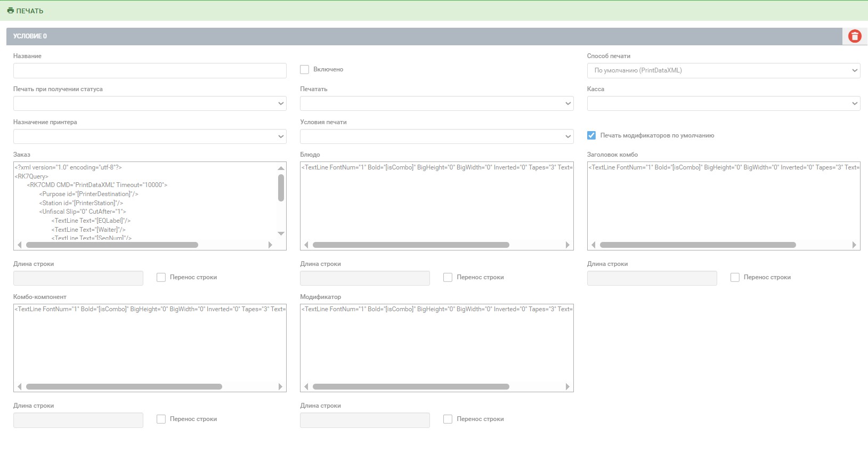Expand Печать при получении статуса dropdown
The image size is (868, 453).
pos(150,103)
